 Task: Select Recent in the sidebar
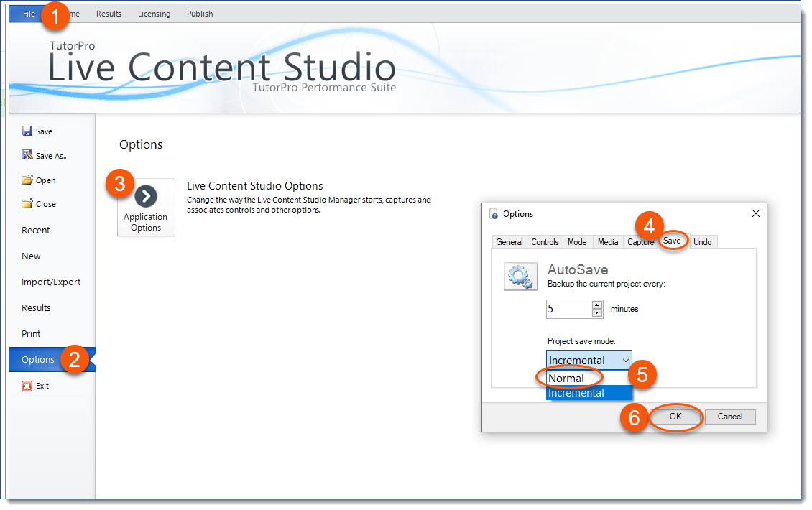click(x=36, y=231)
